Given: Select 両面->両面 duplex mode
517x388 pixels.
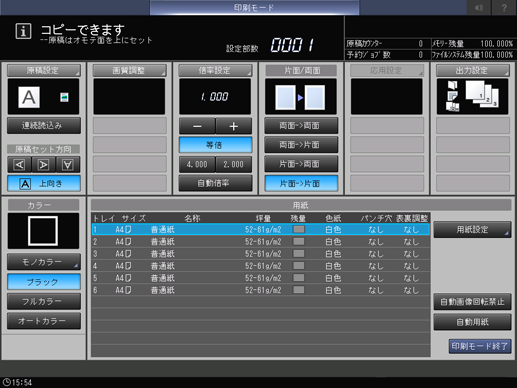Looking at the screenshot, I should [301, 126].
